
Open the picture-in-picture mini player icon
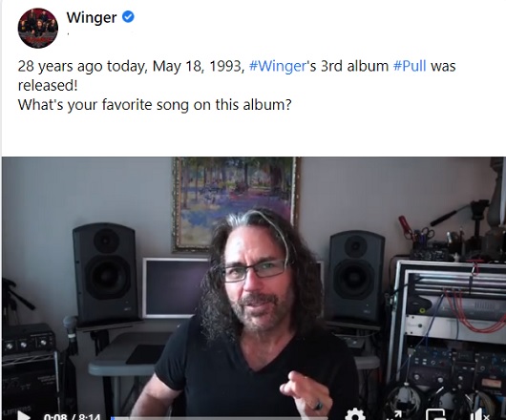tap(435, 415)
